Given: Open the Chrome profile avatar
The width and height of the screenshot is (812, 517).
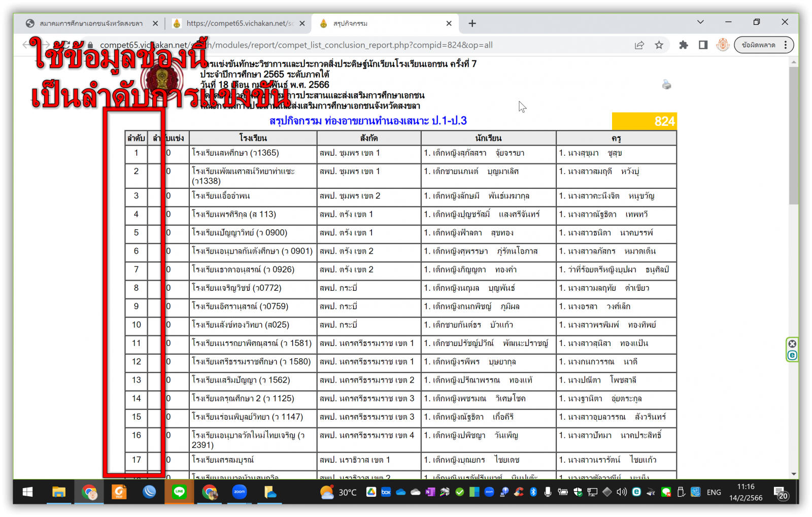Looking at the screenshot, I should (723, 45).
